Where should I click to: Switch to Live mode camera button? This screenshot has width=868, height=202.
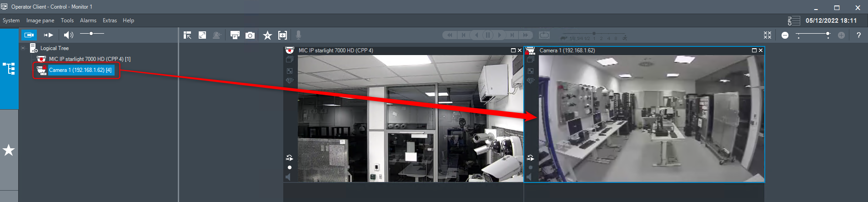(x=29, y=35)
